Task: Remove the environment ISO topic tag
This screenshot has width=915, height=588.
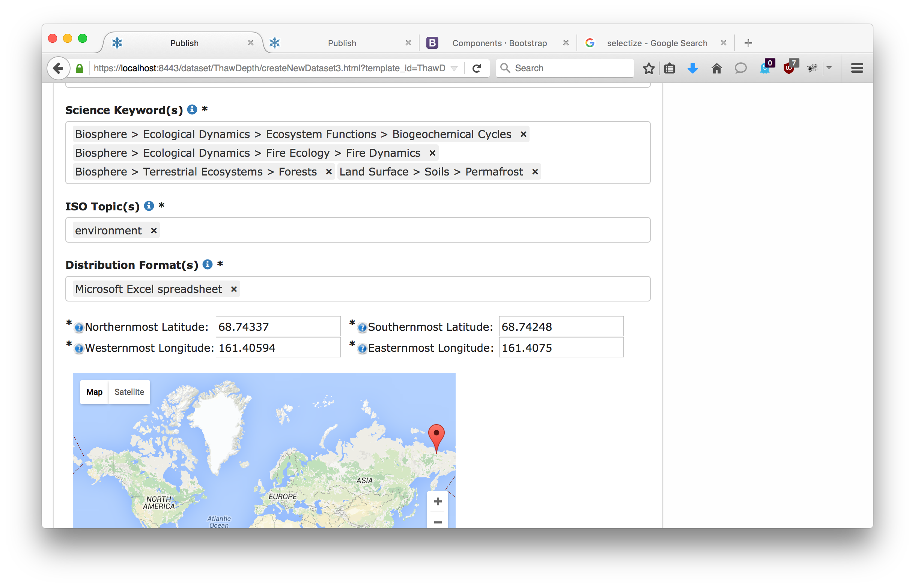Action: (x=154, y=231)
